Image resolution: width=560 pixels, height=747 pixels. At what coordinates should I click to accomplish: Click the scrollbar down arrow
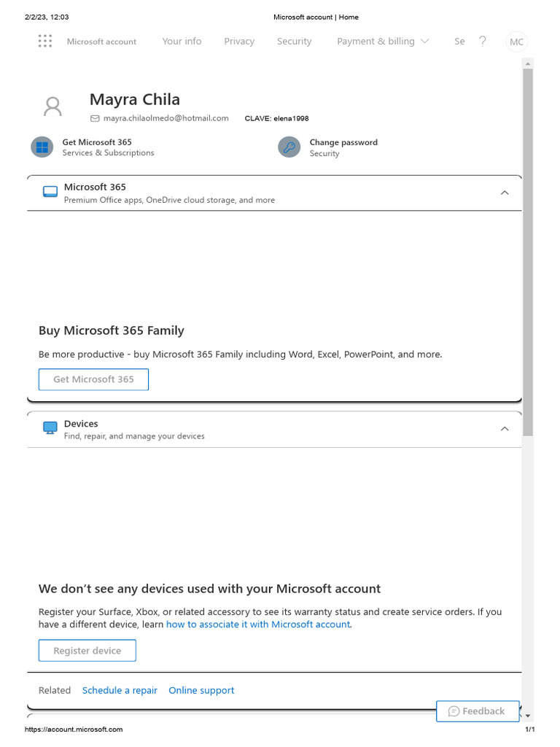tap(528, 716)
